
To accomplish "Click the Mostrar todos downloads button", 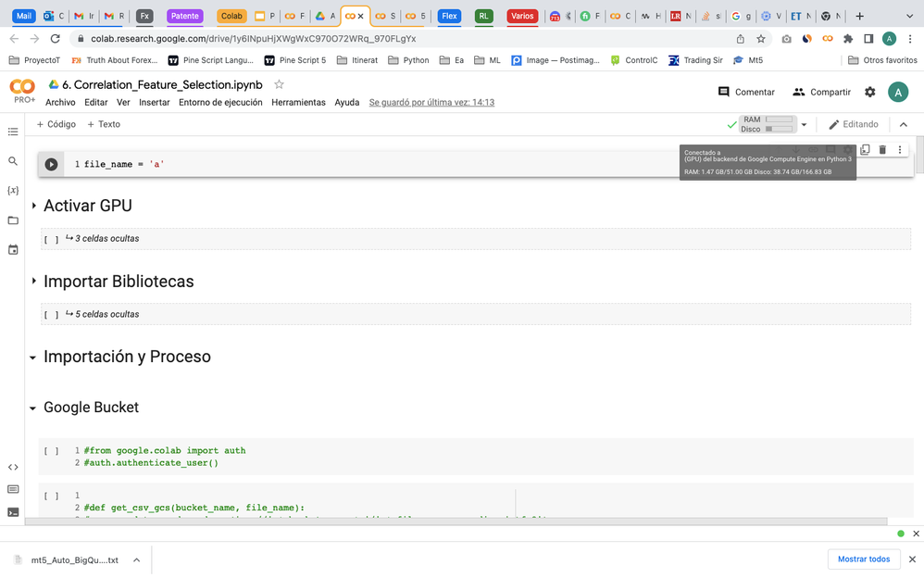I will [x=864, y=559].
